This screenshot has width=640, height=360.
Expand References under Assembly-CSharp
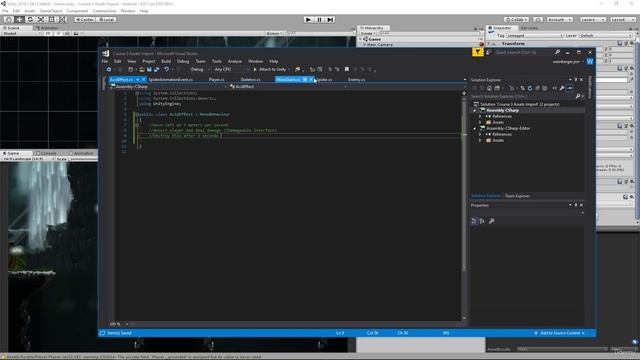[x=480, y=116]
